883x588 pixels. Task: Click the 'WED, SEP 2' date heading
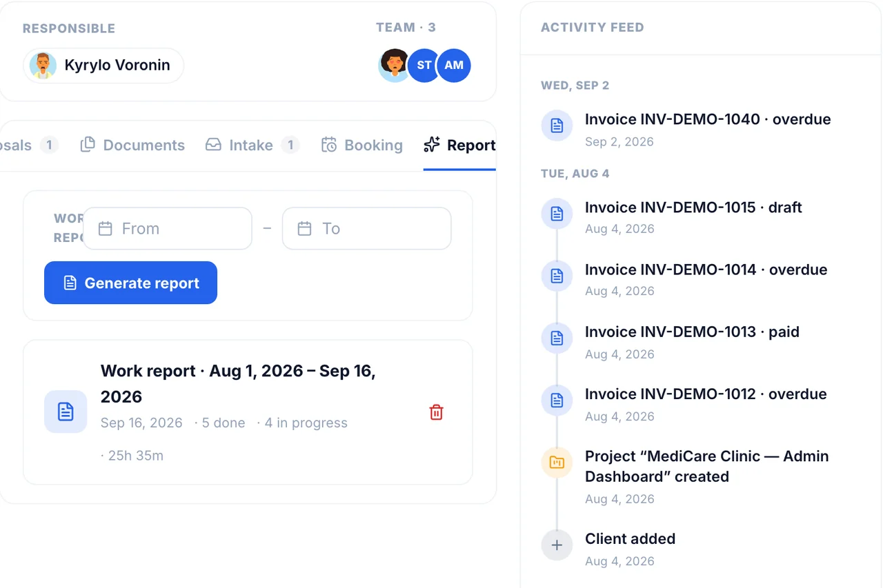click(575, 85)
